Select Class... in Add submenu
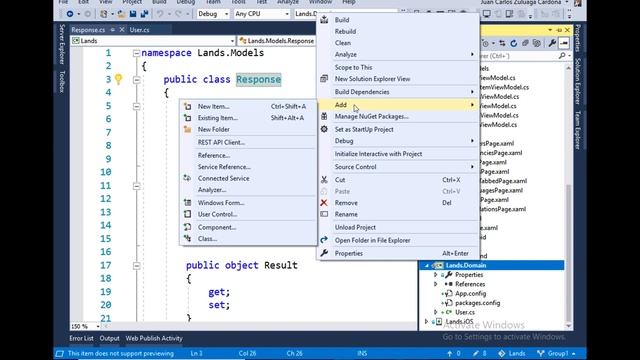640x360 pixels. tap(248, 239)
